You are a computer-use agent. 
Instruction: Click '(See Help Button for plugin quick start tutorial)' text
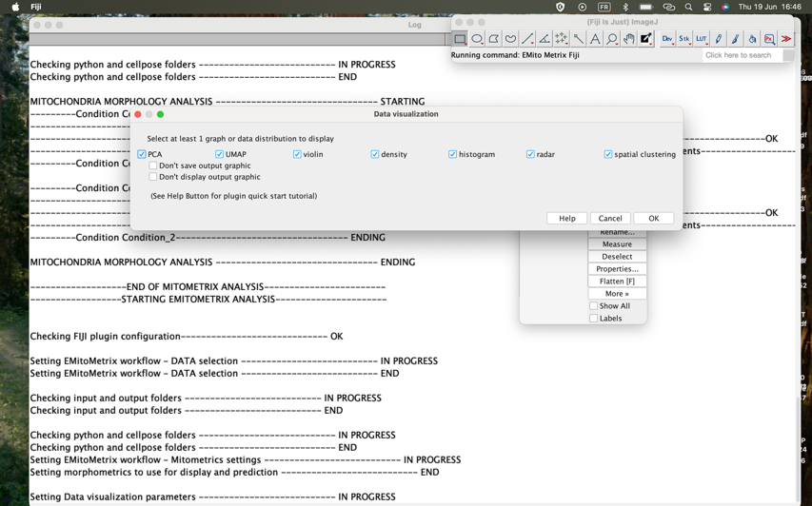[233, 196]
